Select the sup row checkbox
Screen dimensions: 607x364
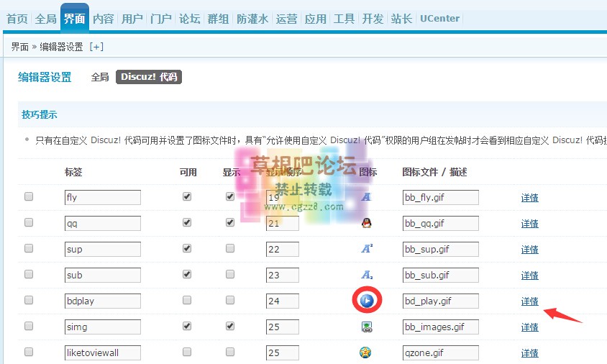(x=29, y=248)
